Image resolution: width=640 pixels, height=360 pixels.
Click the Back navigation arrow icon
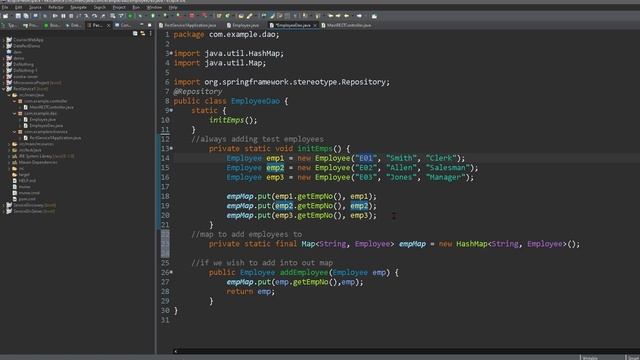point(347,16)
